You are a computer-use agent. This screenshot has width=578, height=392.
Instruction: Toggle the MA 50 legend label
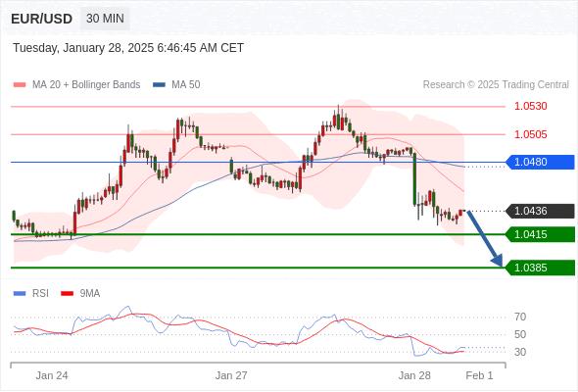(186, 85)
